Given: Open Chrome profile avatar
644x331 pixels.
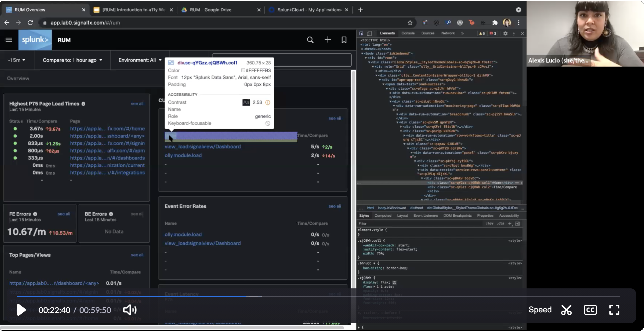Looking at the screenshot, I should point(507,23).
